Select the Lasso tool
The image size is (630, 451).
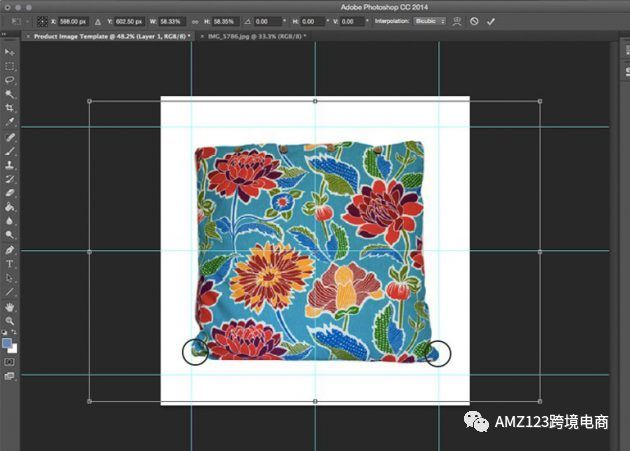coord(10,80)
